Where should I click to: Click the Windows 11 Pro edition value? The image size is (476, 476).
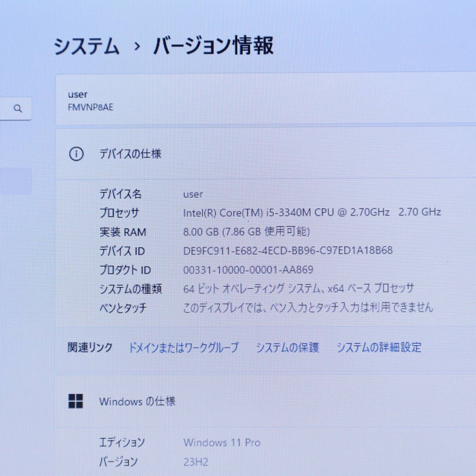(222, 443)
